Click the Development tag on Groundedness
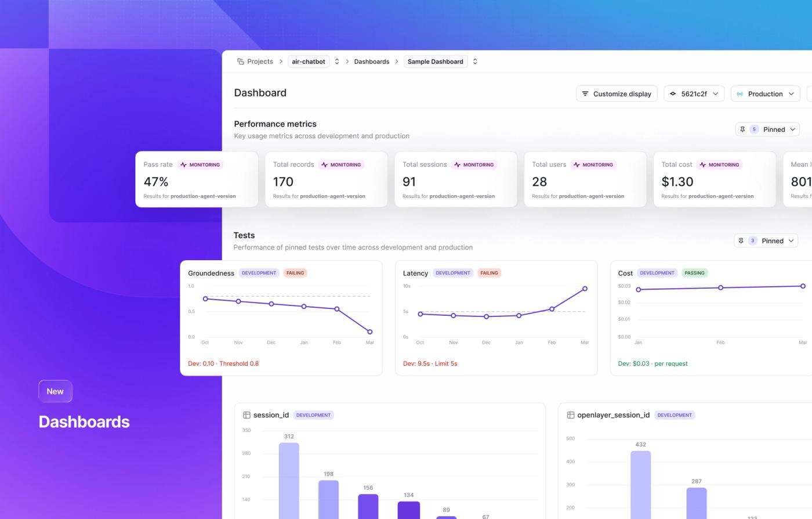The width and height of the screenshot is (812, 519). 259,273
